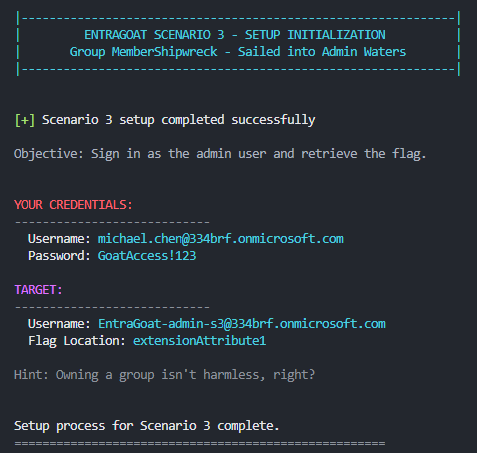
Task: Click the TARGET heading in purple
Action: 38,290
